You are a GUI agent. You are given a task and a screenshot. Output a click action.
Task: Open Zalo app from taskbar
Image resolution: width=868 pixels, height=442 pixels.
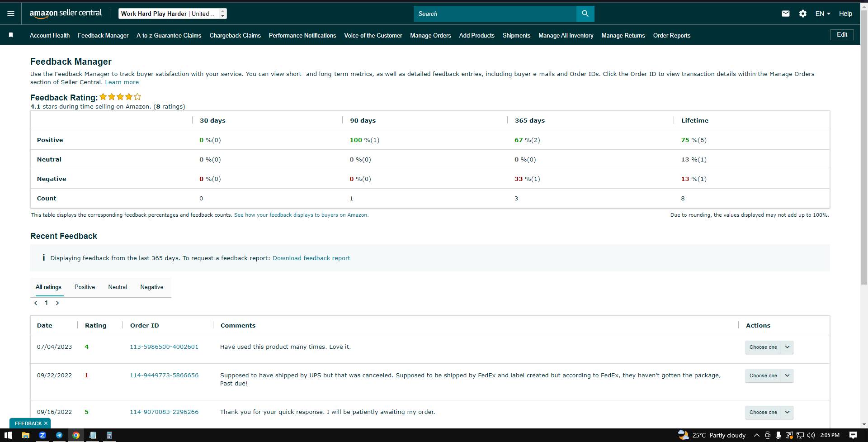[42, 435]
